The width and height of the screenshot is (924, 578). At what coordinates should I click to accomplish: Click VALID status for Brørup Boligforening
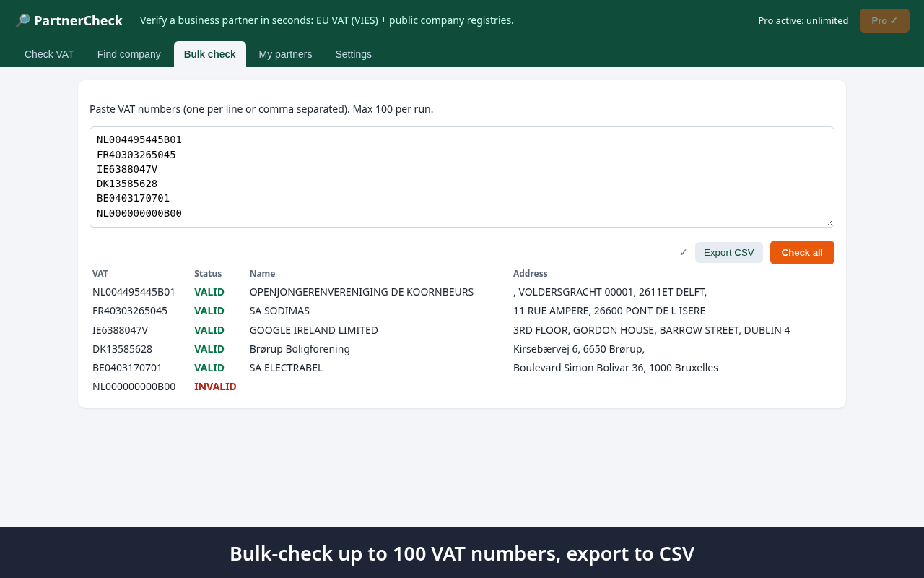coord(209,349)
